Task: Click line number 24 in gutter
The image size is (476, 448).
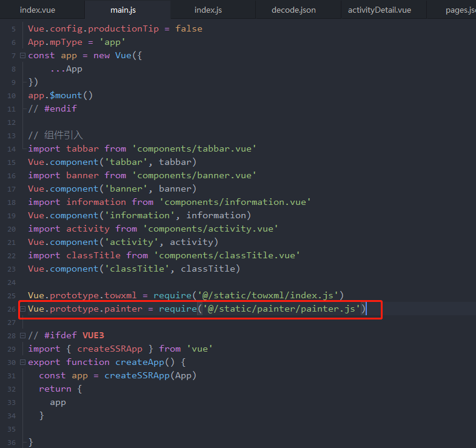Action: [x=12, y=283]
